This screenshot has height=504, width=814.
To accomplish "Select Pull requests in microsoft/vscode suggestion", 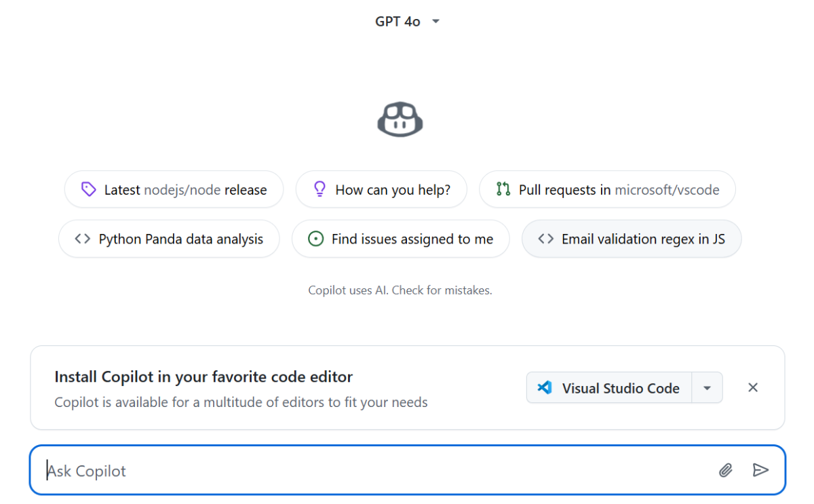I will [607, 189].
